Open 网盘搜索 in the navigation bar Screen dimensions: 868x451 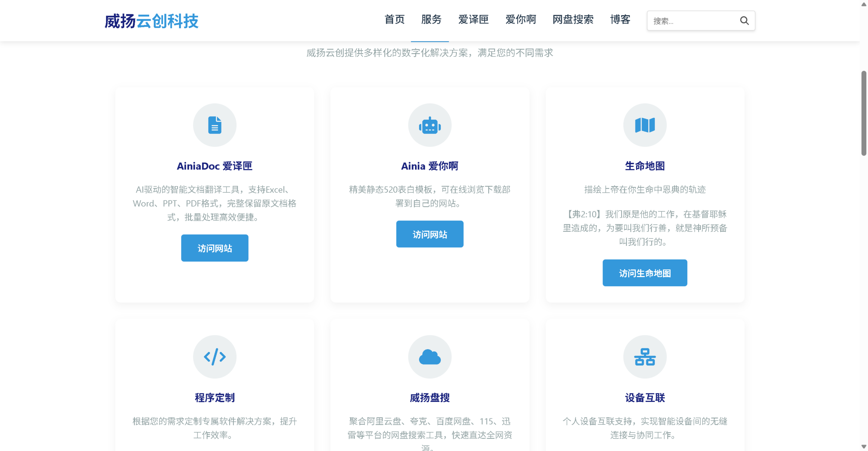573,20
